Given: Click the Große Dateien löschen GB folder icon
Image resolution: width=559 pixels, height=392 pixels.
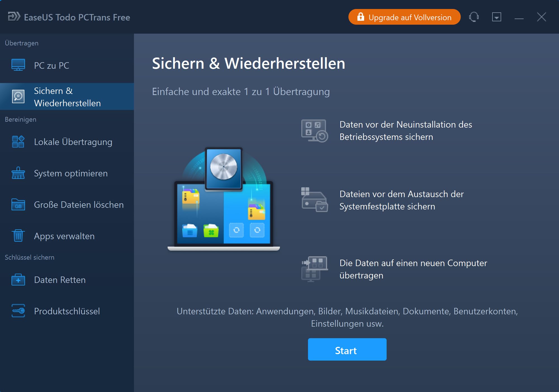Looking at the screenshot, I should point(18,204).
